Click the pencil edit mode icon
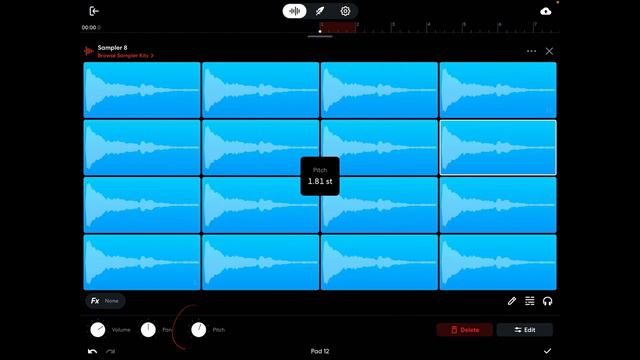The image size is (640, 360). pos(511,301)
